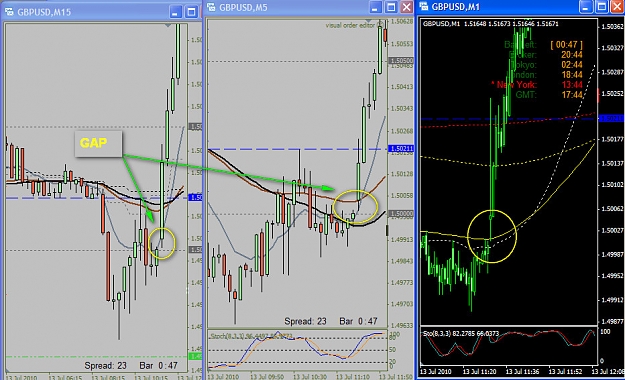Image resolution: width=625 pixels, height=380 pixels.
Task: Click 1.49913 on the M5 price axis
Action: pos(402,240)
